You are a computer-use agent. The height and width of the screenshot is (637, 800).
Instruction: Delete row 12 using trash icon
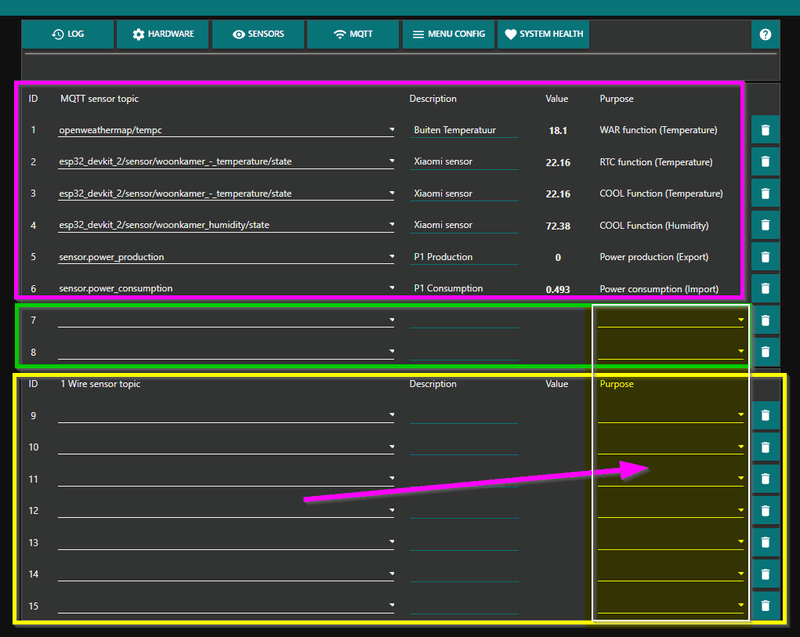[x=765, y=511]
